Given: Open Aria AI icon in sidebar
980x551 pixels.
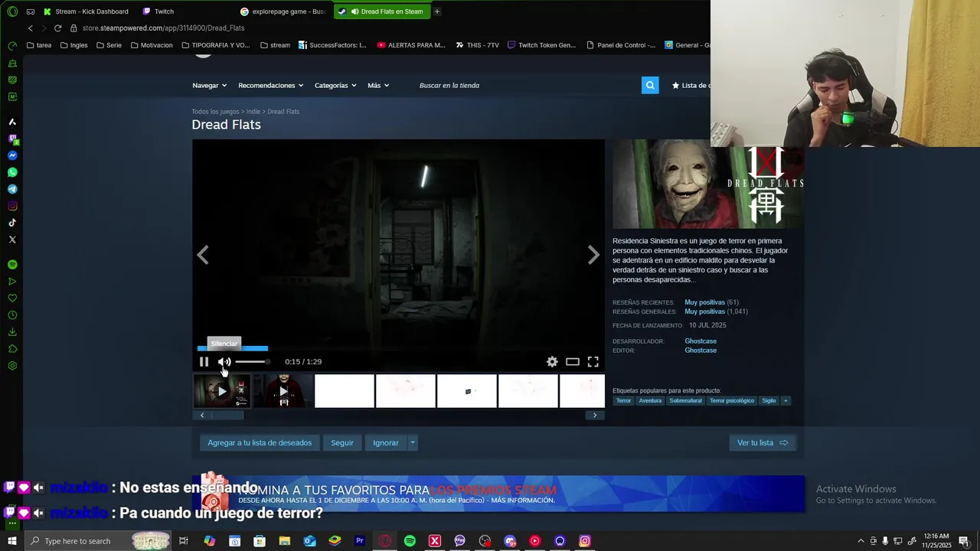Looking at the screenshot, I should tap(12, 122).
